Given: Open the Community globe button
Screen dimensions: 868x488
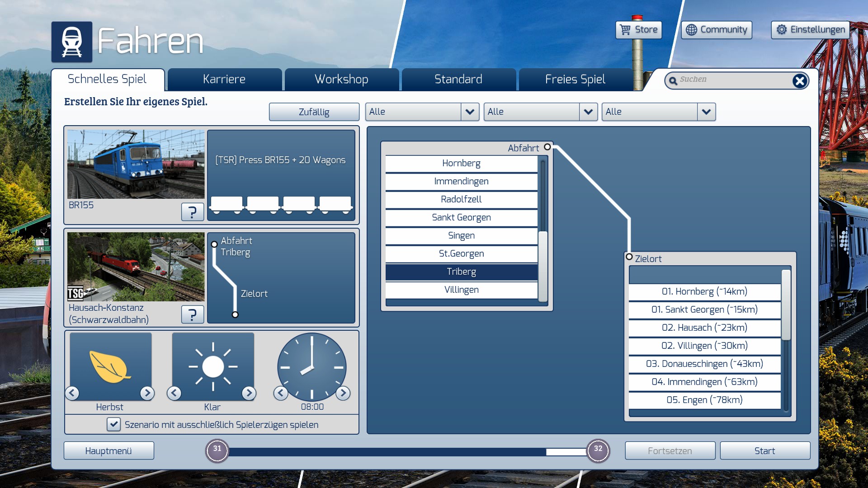Looking at the screenshot, I should point(716,30).
